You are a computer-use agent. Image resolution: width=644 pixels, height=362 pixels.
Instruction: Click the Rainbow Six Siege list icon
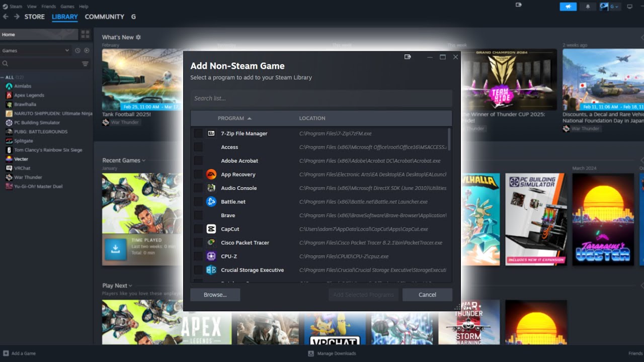click(9, 150)
